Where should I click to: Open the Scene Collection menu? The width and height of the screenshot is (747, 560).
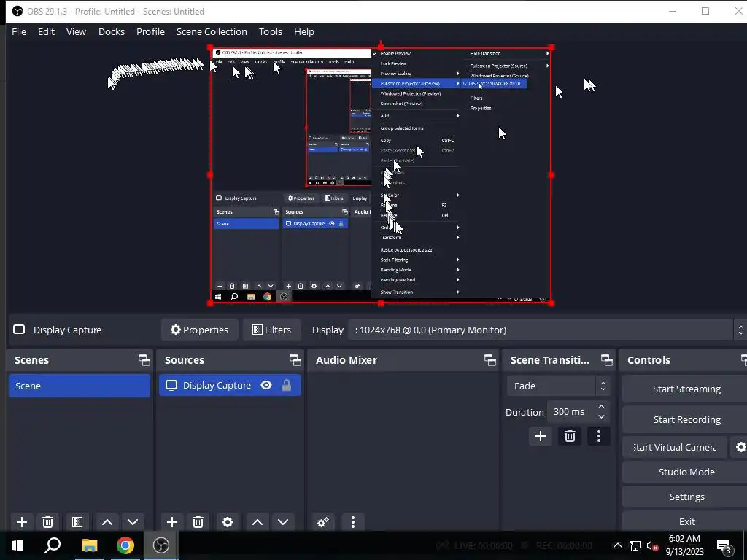pyautogui.click(x=212, y=31)
